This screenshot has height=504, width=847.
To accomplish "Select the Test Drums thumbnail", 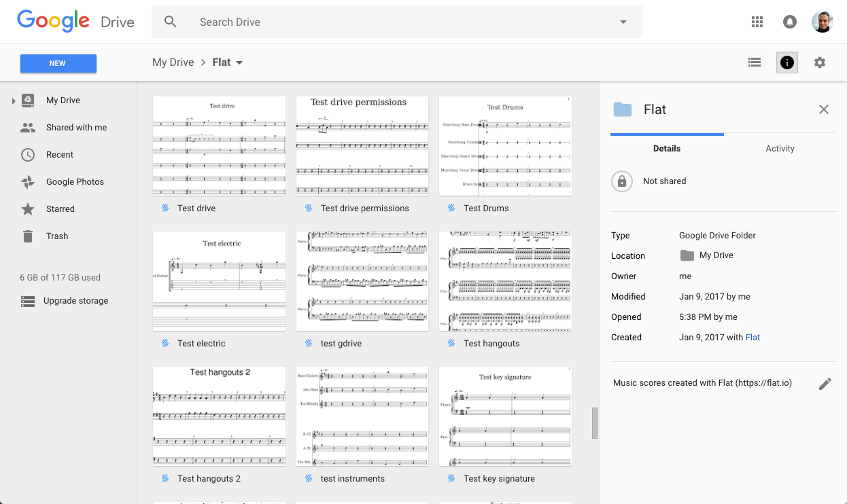I will point(505,146).
